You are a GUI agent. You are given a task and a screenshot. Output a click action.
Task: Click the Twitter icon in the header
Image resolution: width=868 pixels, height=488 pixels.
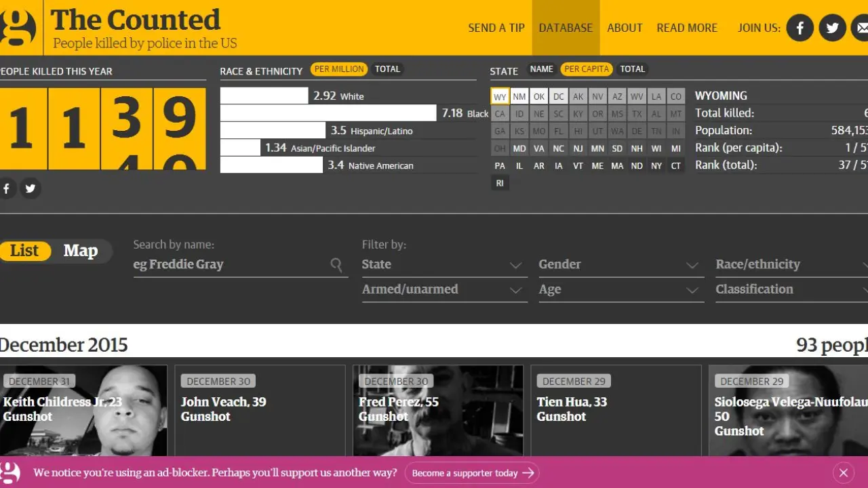[x=832, y=28]
